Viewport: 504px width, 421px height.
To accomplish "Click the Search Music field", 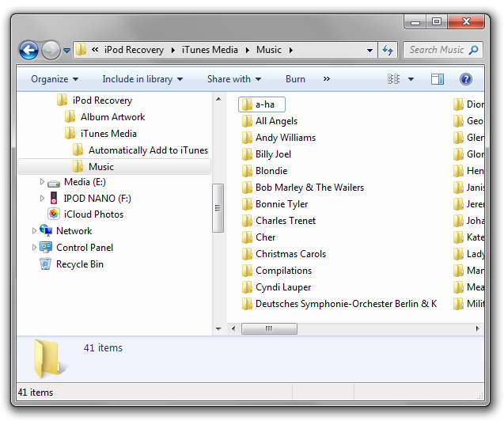I will click(x=442, y=50).
